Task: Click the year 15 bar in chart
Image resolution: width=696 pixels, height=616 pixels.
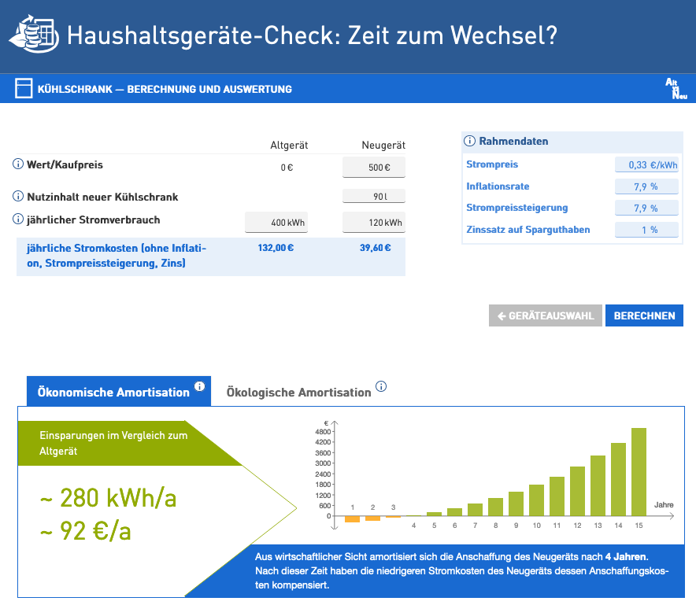Action: 639,472
